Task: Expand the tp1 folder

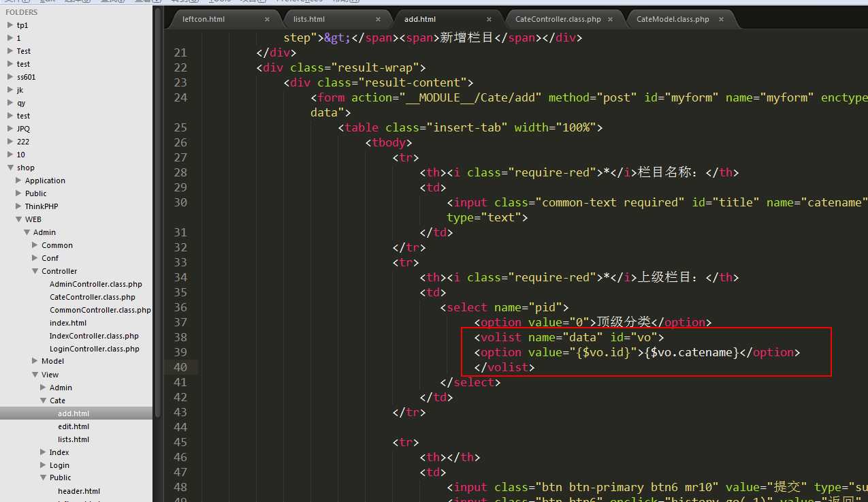Action: (10, 25)
